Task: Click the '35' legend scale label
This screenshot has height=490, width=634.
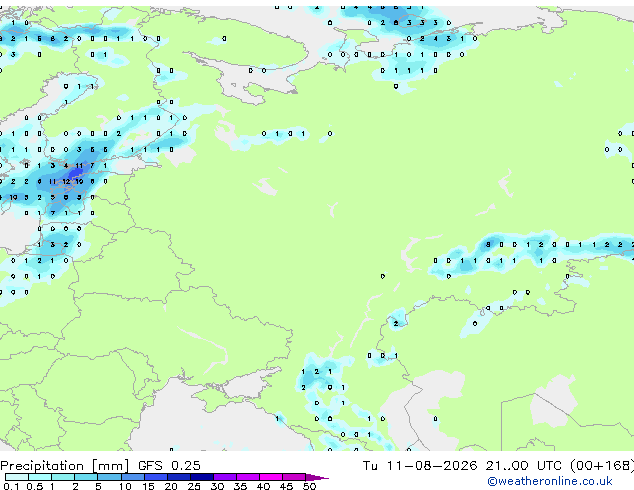Action: click(240, 486)
